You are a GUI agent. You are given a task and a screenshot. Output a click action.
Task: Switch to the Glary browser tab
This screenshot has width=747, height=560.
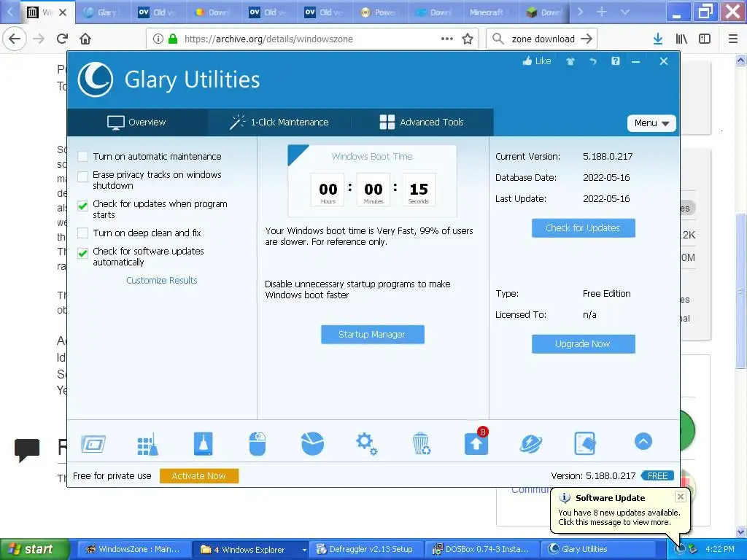[102, 12]
